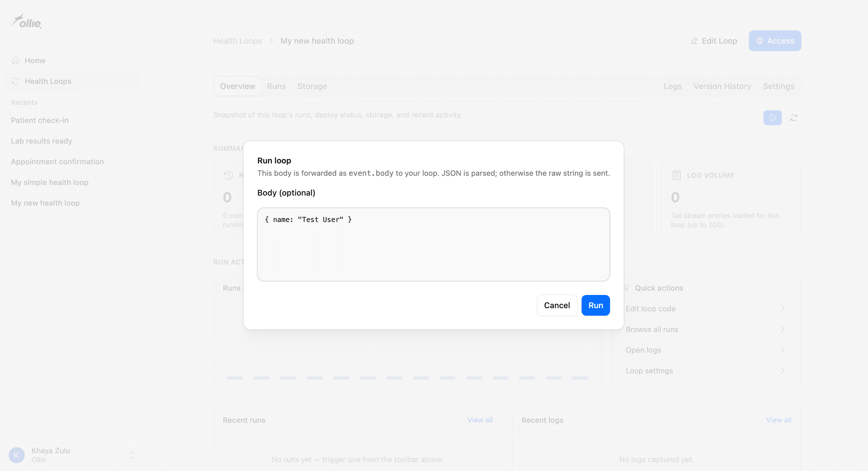This screenshot has width=868, height=471.
Task: Click the history clock icon in summary card
Action: [x=228, y=175]
